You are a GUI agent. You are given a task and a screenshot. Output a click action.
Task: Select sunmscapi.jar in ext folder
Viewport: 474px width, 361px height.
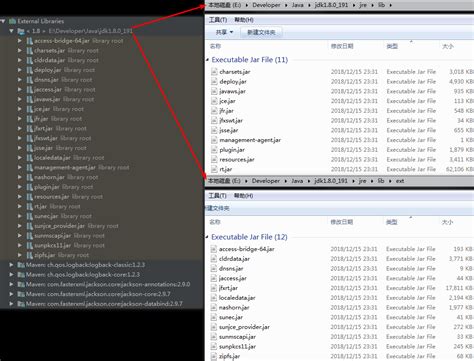pyautogui.click(x=237, y=337)
